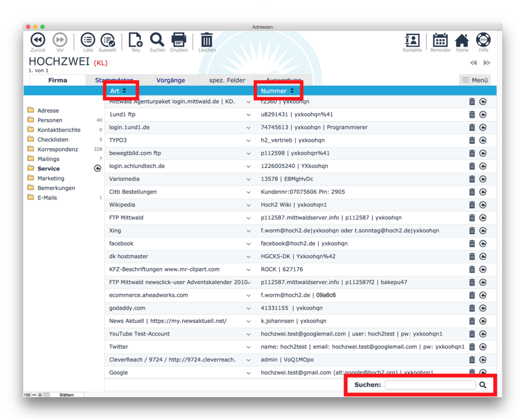This screenshot has height=419, width=532.
Task: Click the Suchen text input field
Action: [430, 385]
